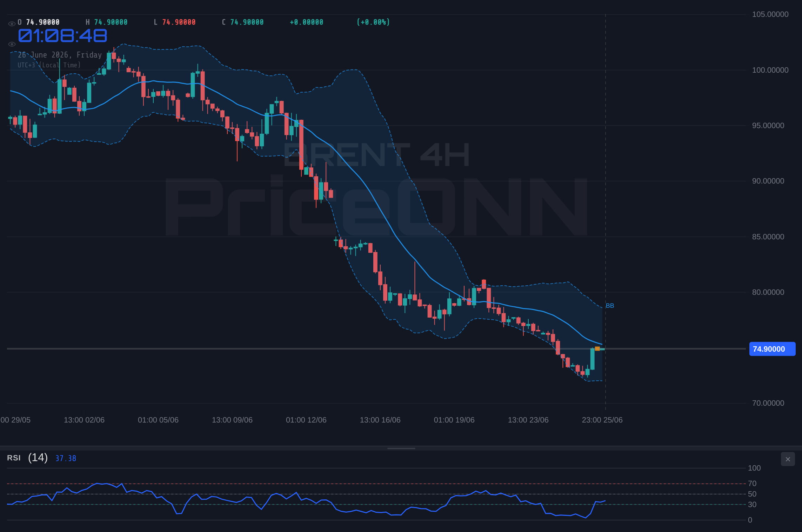Viewport: 802px width, 532px height.
Task: Click the 13:00 23/06 time axis label
Action: [528, 420]
